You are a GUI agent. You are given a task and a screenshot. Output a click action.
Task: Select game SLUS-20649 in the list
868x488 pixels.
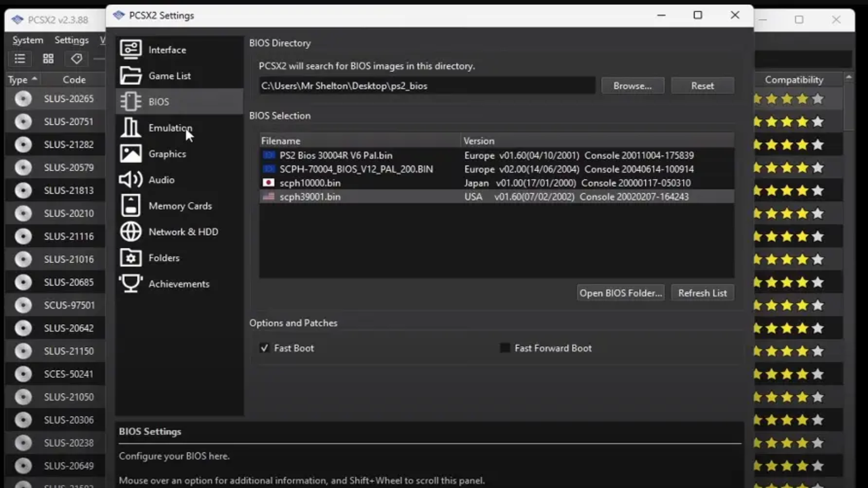tap(69, 466)
